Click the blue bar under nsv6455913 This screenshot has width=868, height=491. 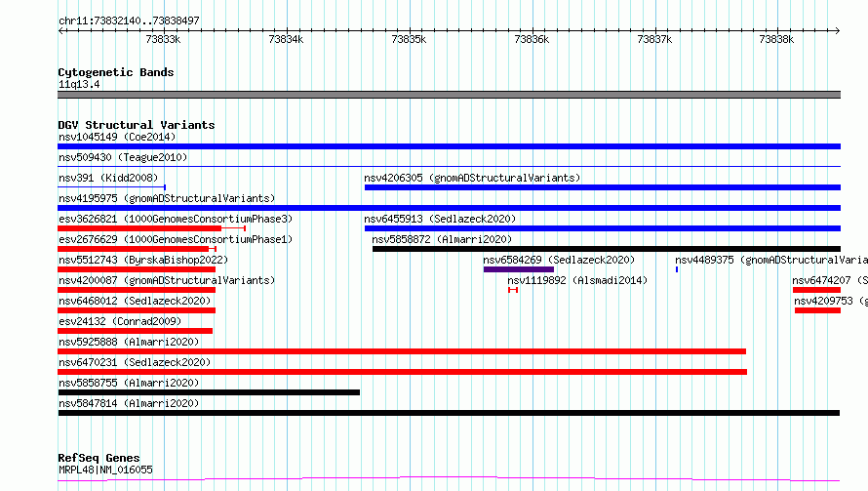point(603,228)
